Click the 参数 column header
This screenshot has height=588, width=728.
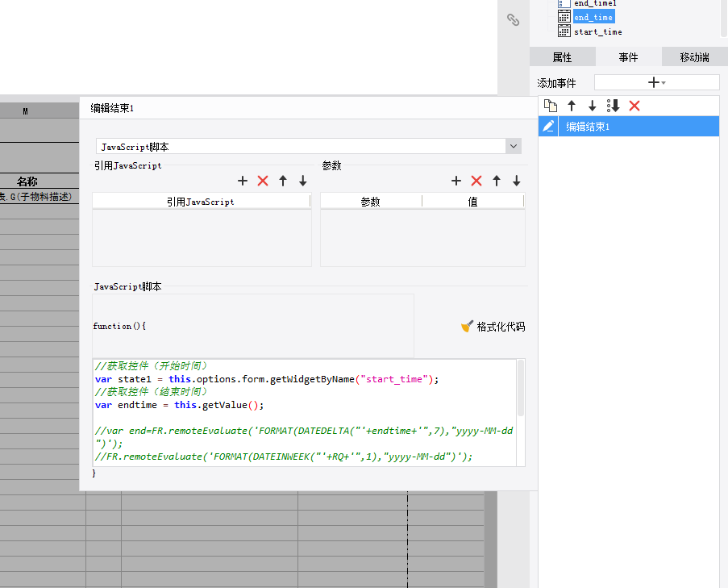point(371,202)
